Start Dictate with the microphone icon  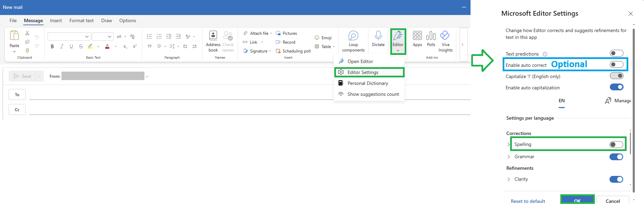pyautogui.click(x=378, y=35)
